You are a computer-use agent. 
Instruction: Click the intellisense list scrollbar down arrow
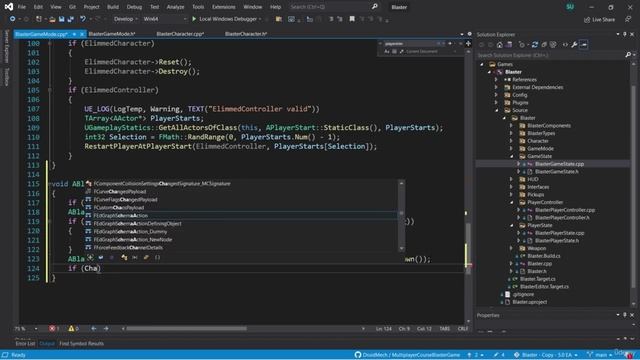pos(402,248)
